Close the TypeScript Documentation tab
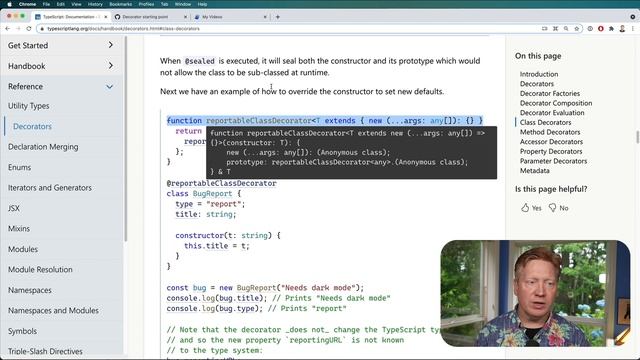Screen dimensions: 640x360 click(106, 17)
